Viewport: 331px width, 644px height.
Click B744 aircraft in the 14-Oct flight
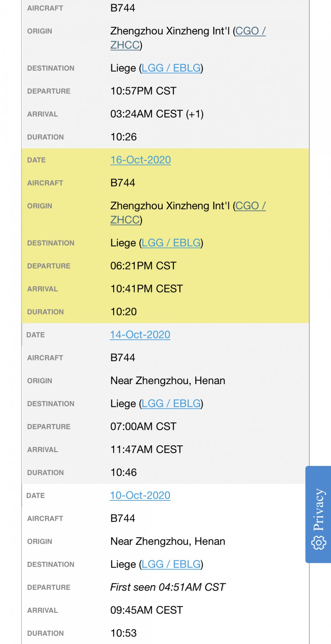[x=123, y=357]
